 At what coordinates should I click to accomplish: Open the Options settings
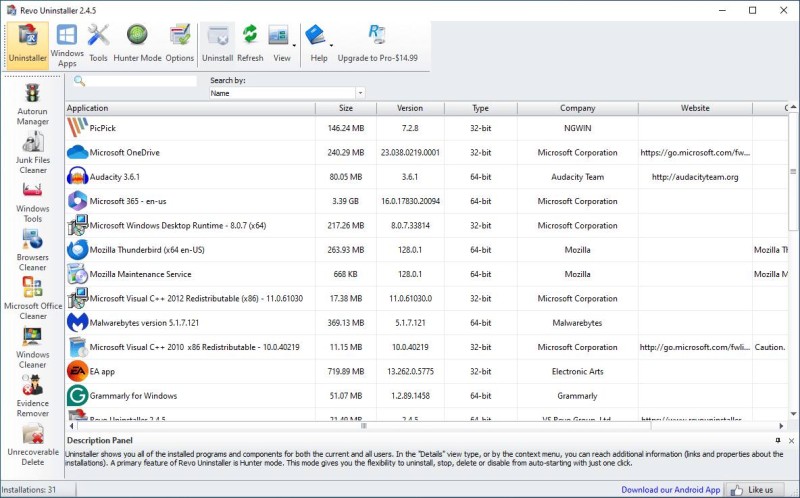pos(180,45)
